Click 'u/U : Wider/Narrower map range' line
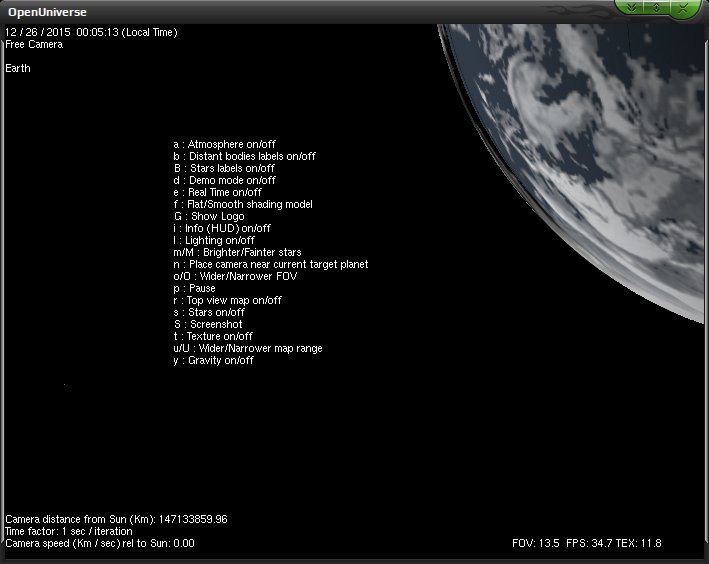 [x=248, y=348]
